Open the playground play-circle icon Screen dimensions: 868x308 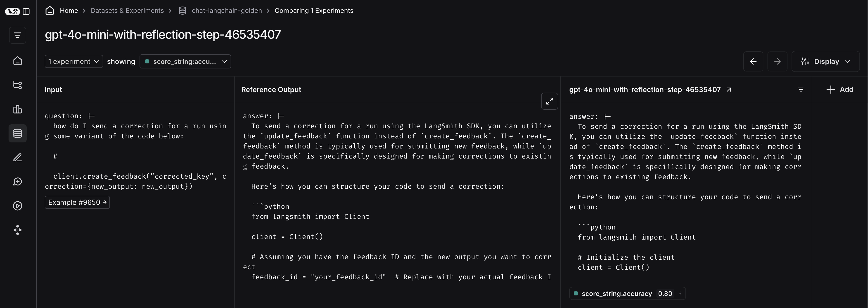pos(18,206)
